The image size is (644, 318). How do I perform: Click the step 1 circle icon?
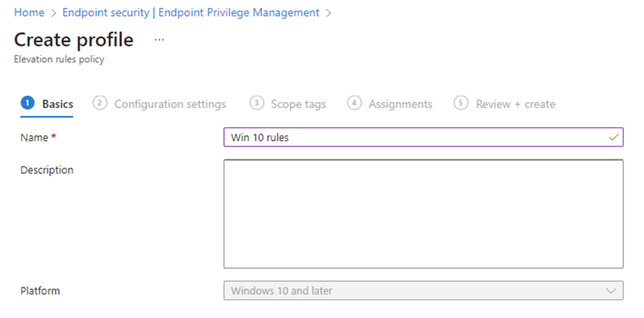click(27, 103)
